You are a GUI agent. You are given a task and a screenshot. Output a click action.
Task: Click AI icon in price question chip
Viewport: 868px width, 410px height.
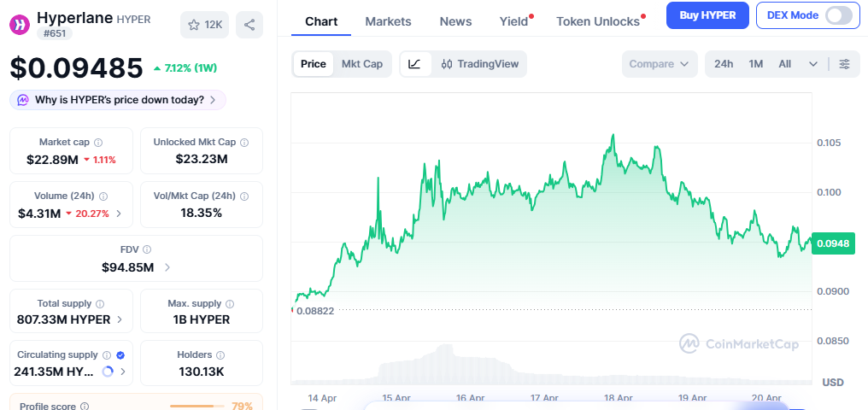(23, 100)
